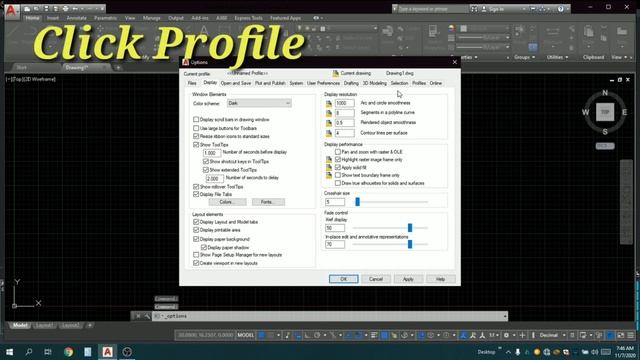This screenshot has height=360, width=640.
Task: Open the Color scheme dropdown
Action: [259, 103]
